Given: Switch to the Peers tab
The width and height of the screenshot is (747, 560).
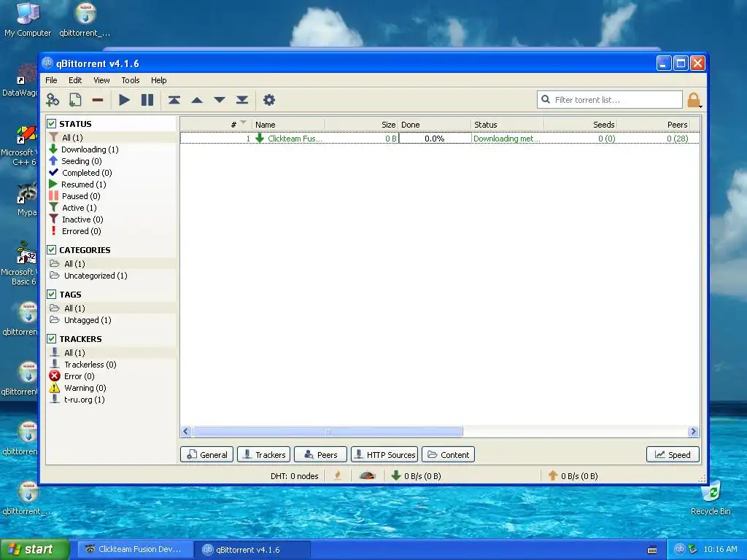Looking at the screenshot, I should point(320,454).
